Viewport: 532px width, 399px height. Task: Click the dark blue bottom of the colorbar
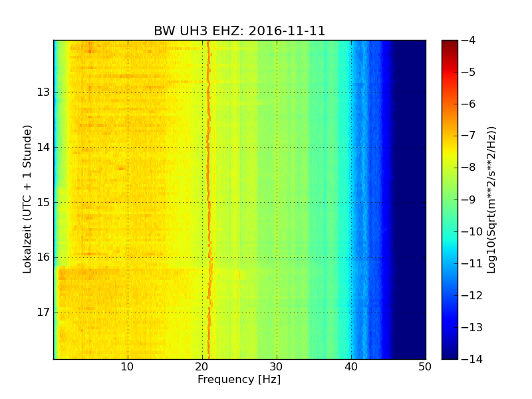pos(450,353)
